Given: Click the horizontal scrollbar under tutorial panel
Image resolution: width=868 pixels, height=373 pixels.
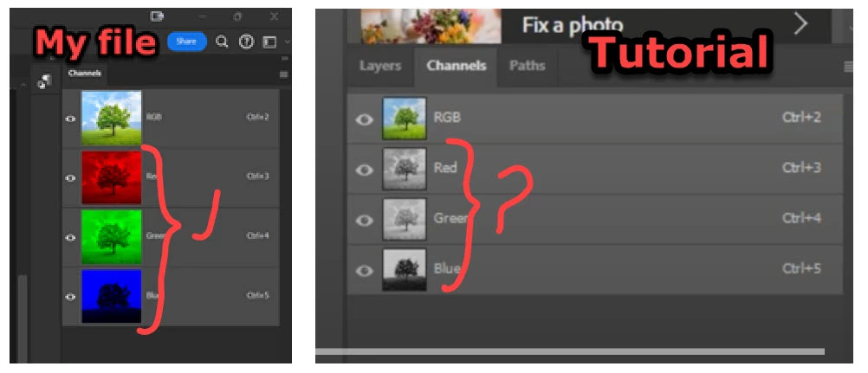Looking at the screenshot, I should [570, 351].
